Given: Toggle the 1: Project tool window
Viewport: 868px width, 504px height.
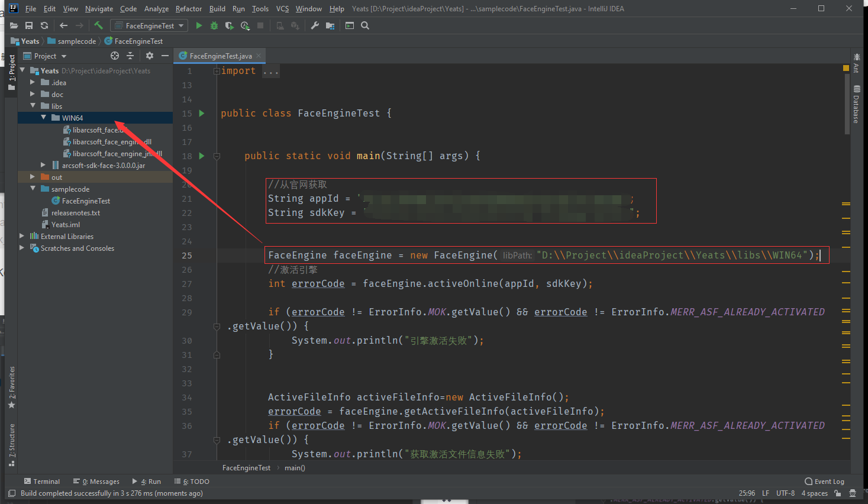Looking at the screenshot, I should (11, 72).
